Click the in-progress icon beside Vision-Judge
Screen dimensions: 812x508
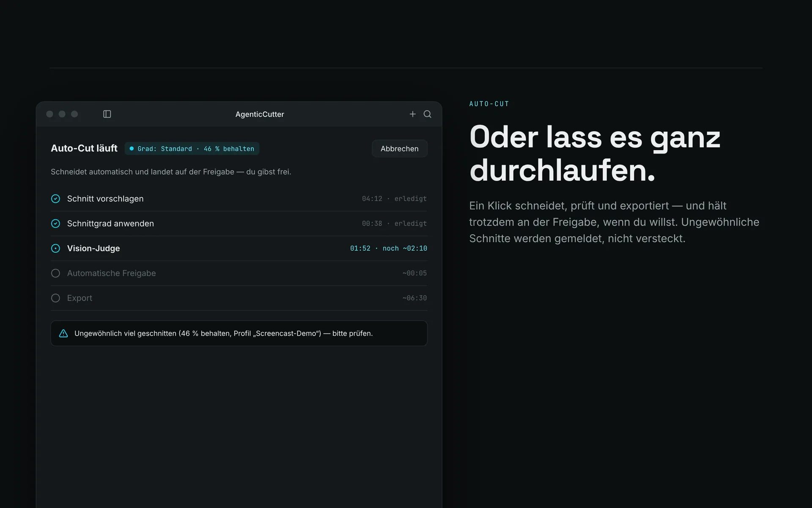point(55,248)
